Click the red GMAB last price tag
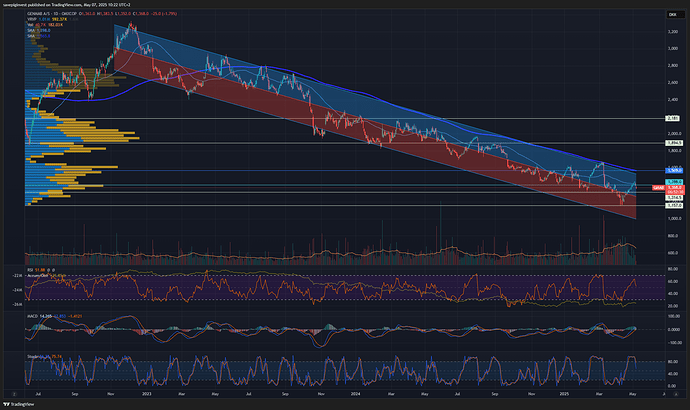The width and height of the screenshot is (690, 410). pyautogui.click(x=658, y=188)
